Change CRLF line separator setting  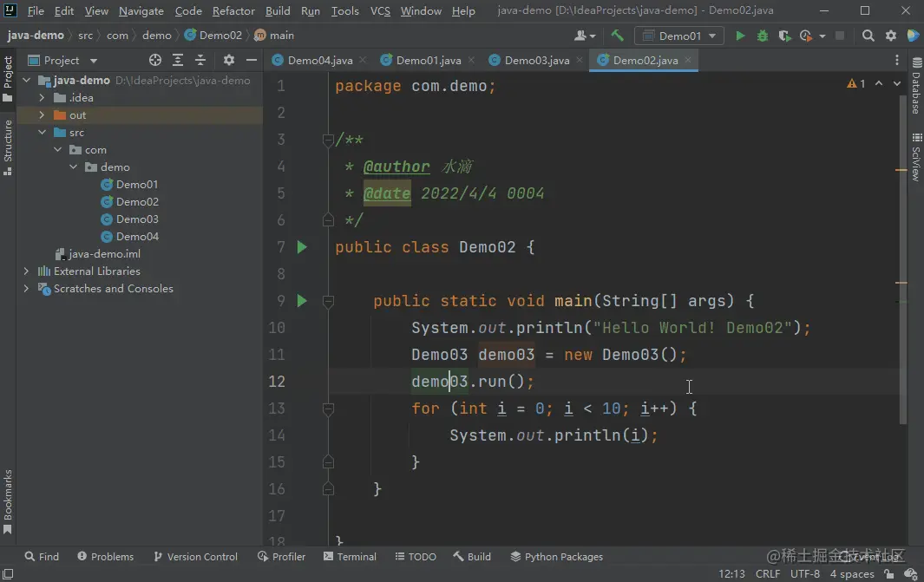pos(768,573)
